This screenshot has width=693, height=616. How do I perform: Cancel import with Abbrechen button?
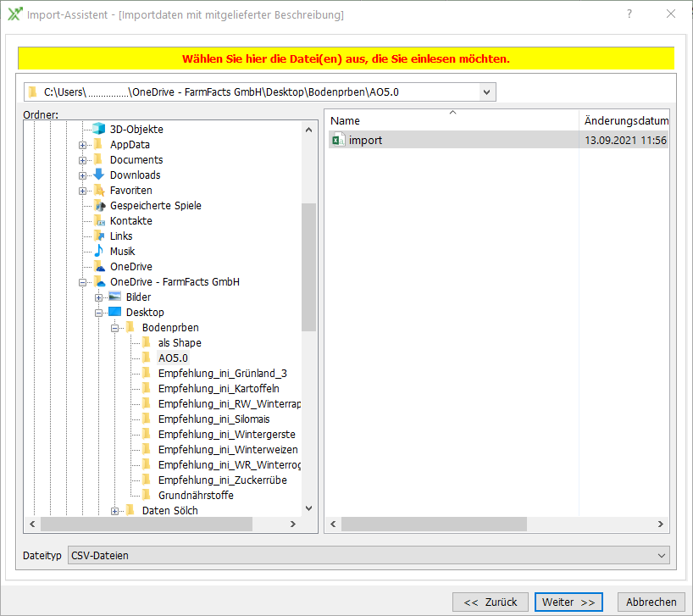[651, 602]
